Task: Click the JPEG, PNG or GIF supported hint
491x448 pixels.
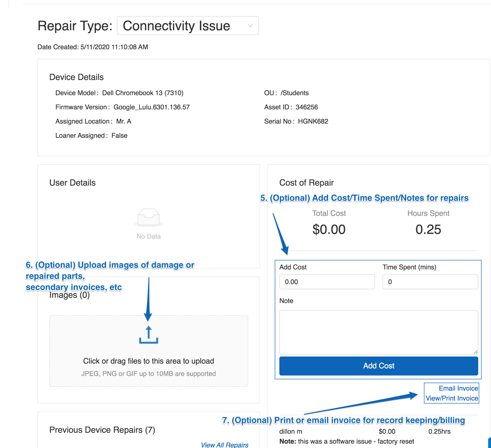Action: tap(149, 374)
